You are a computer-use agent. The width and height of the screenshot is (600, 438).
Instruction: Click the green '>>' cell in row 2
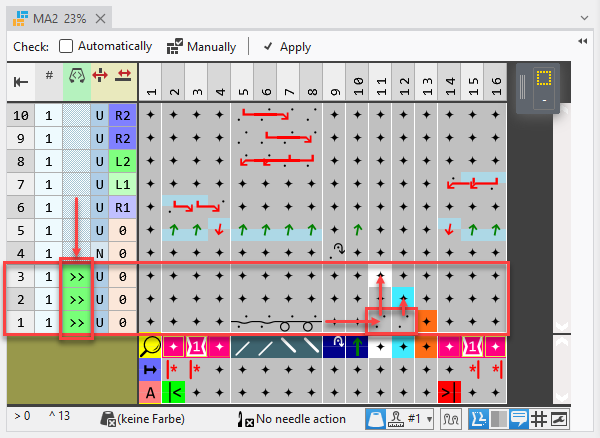point(76,298)
